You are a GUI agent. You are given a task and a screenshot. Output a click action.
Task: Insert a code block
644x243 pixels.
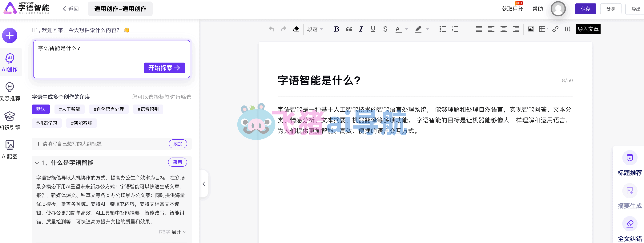pyautogui.click(x=567, y=29)
